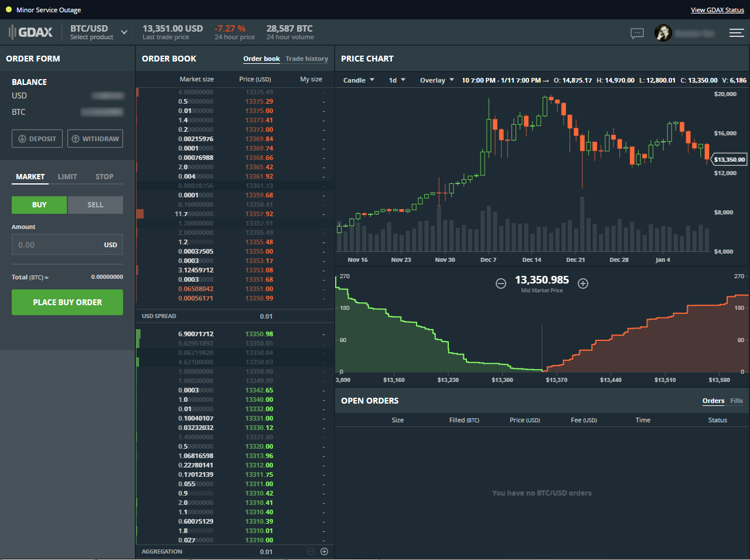Viewport: 750px width, 560px height.
Task: Expand the BTC/USD product selector
Action: 98,32
